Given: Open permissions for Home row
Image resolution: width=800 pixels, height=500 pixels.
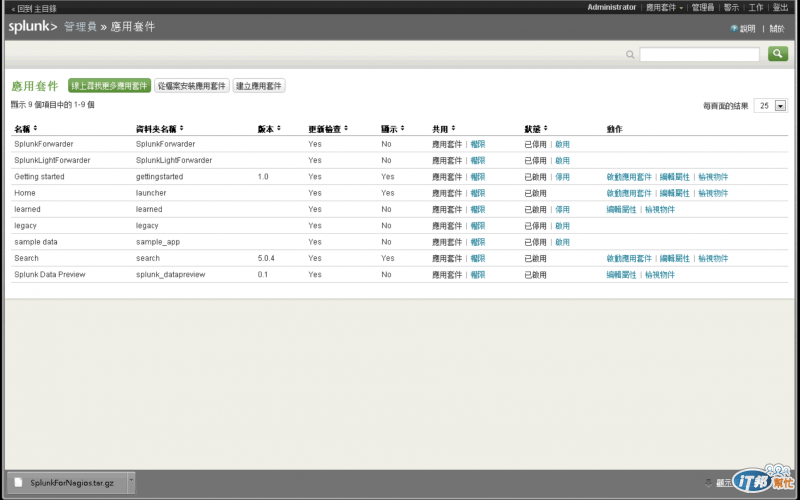Looking at the screenshot, I should 478,193.
